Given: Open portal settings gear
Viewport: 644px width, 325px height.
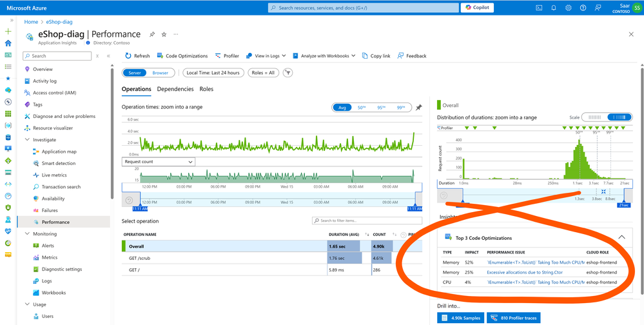Looking at the screenshot, I should [x=569, y=8].
